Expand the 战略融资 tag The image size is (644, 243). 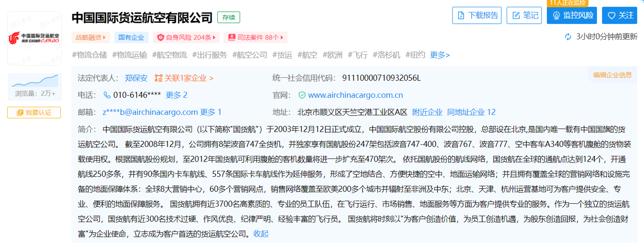tap(90, 38)
